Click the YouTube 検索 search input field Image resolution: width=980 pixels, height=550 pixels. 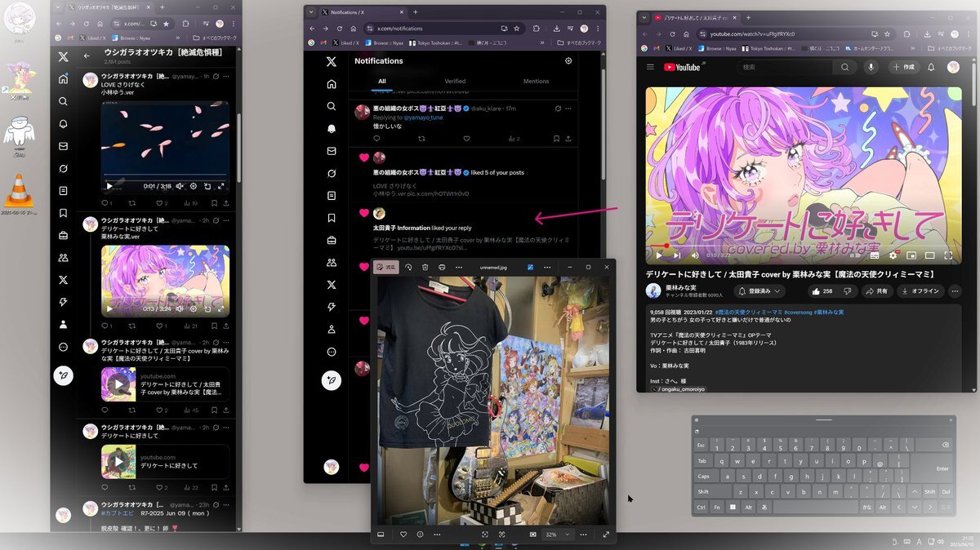click(x=786, y=67)
